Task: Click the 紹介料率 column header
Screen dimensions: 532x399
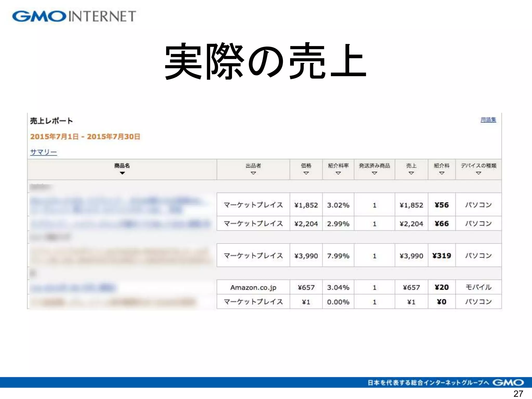Action: click(338, 169)
